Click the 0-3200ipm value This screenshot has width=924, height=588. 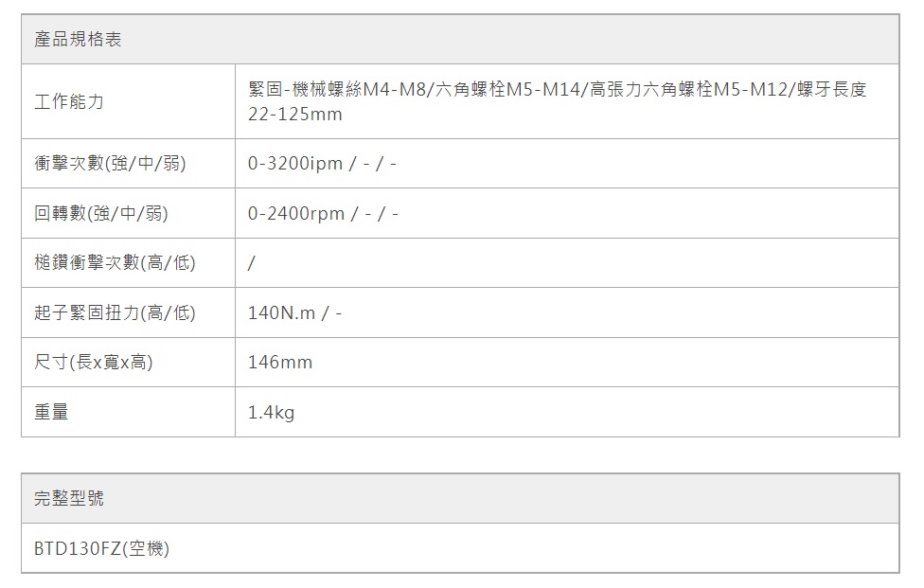(294, 164)
